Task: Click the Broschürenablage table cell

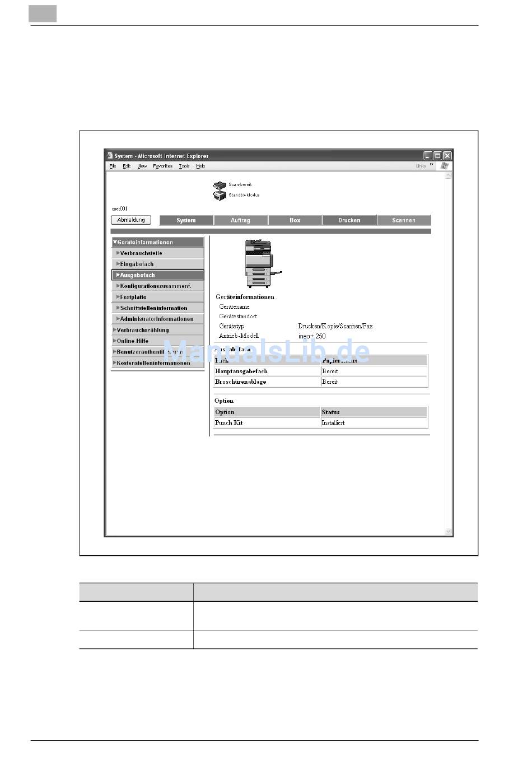Action: [x=267, y=382]
